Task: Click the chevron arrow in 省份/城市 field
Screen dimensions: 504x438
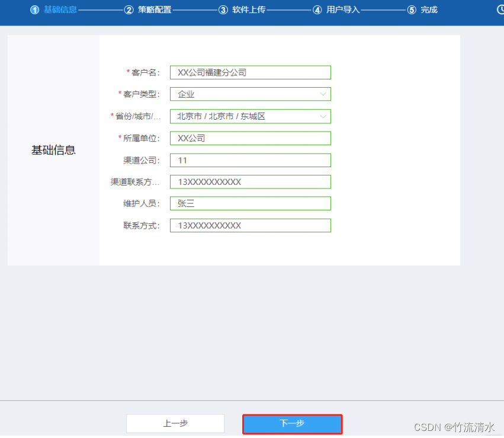Action: 323,117
